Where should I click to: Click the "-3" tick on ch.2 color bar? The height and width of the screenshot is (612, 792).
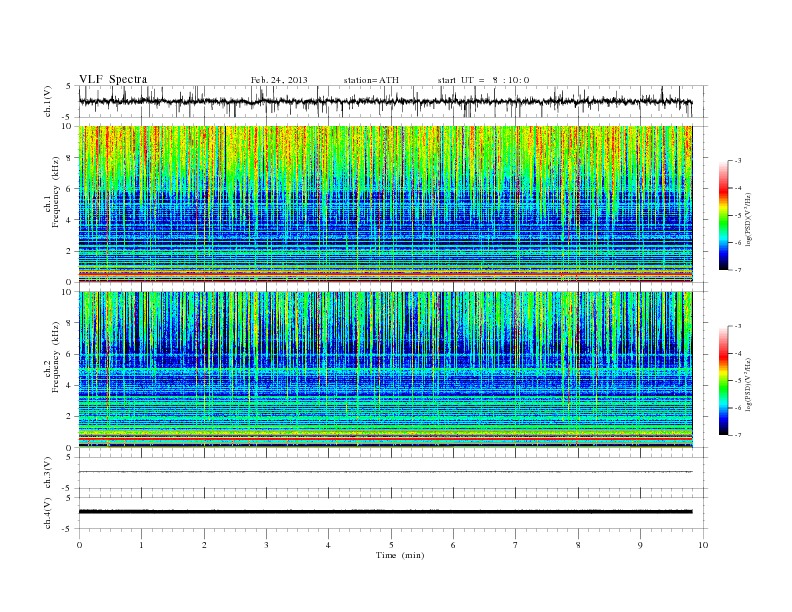738,326
